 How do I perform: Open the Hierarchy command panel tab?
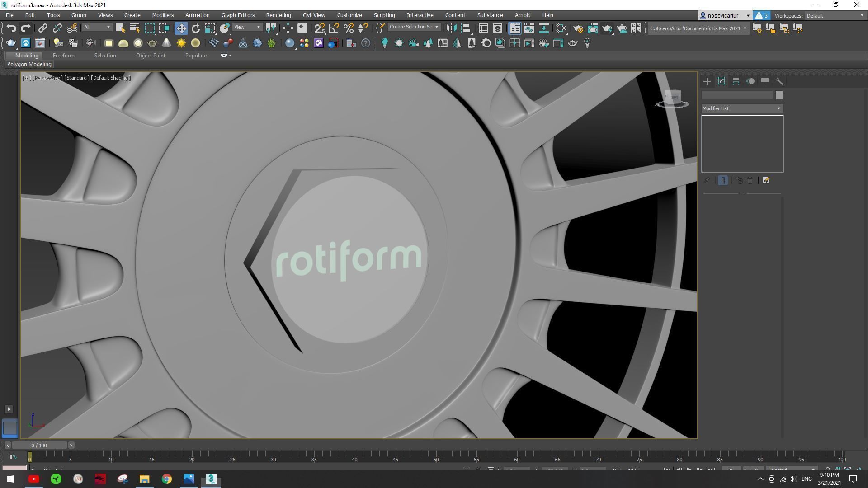(736, 81)
